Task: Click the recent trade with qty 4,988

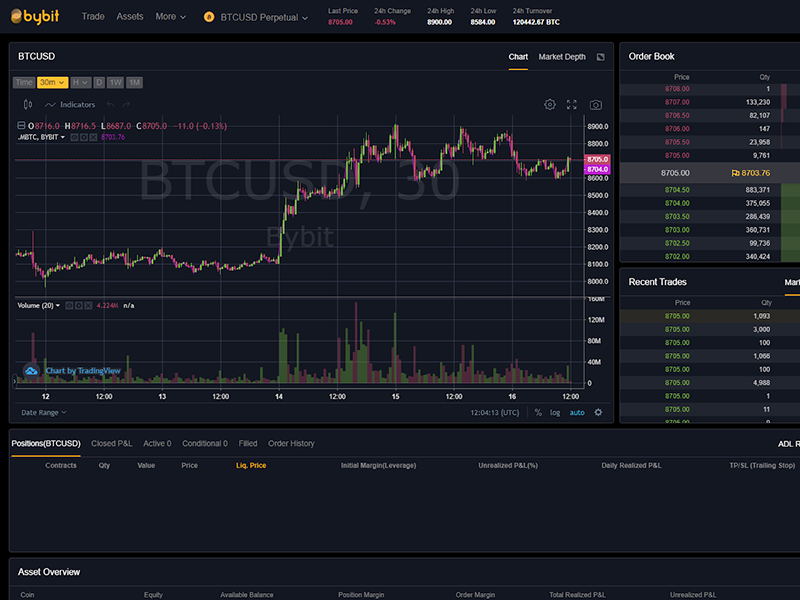Action: click(710, 383)
